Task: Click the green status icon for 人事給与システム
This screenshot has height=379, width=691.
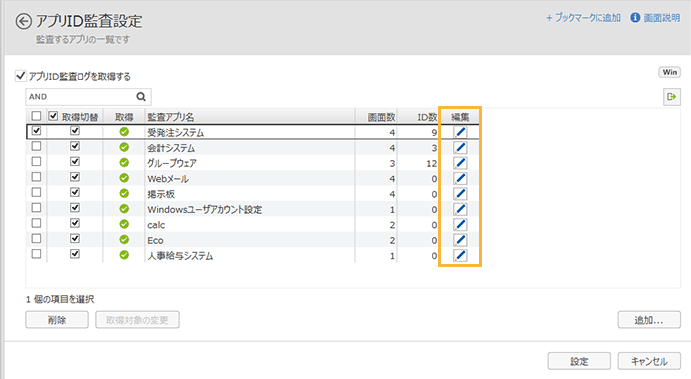Action: click(x=124, y=255)
